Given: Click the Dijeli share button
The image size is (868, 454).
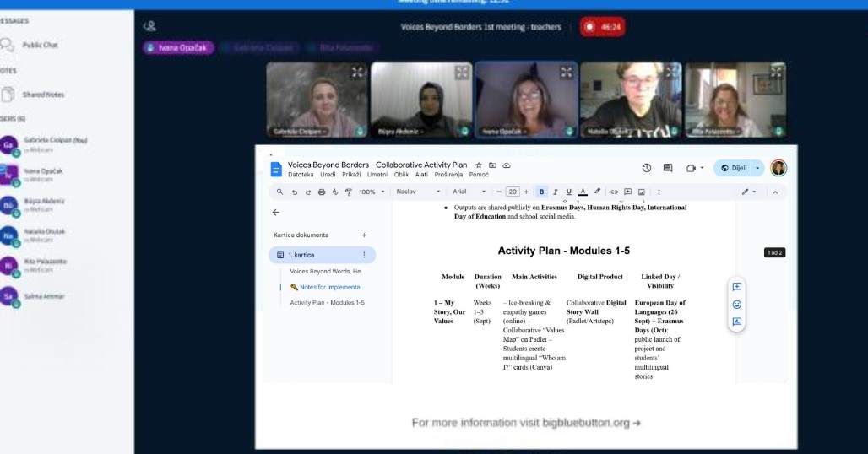Looking at the screenshot, I should [x=733, y=168].
